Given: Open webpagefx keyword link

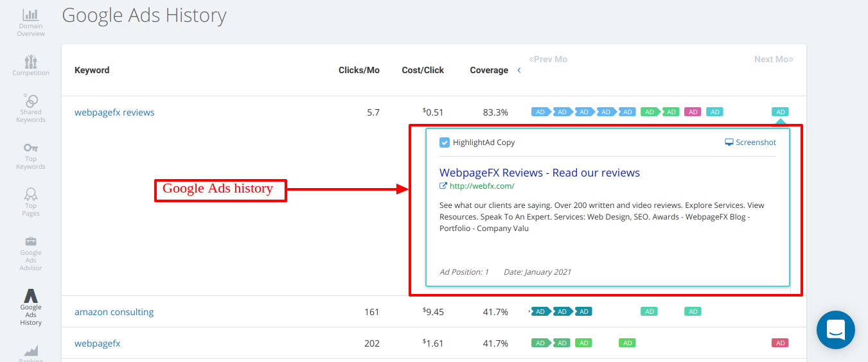Looking at the screenshot, I should [x=97, y=343].
